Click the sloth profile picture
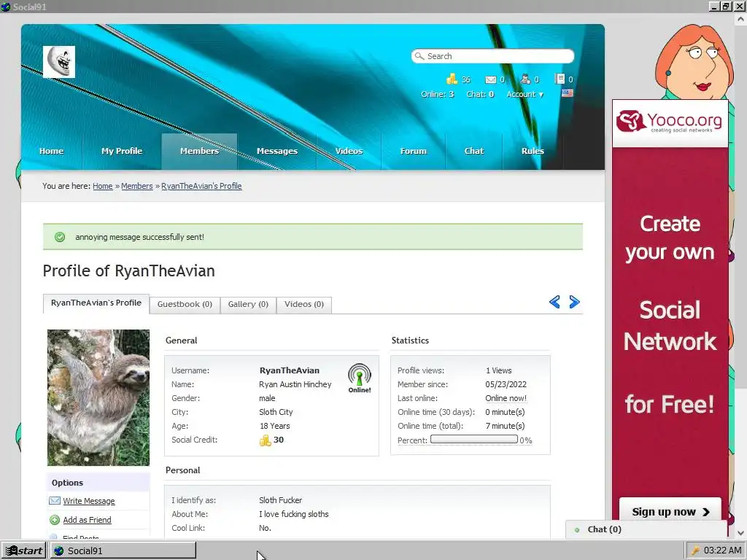747x560 pixels. coord(98,397)
